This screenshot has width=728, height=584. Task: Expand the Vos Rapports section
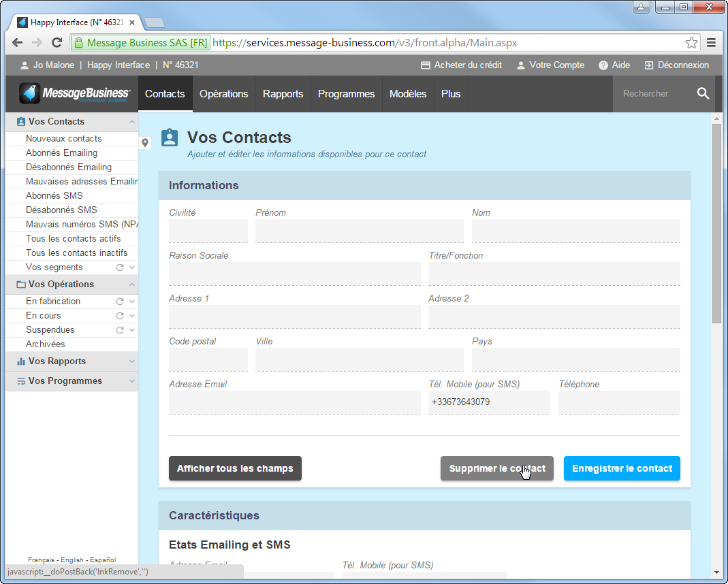click(x=132, y=361)
